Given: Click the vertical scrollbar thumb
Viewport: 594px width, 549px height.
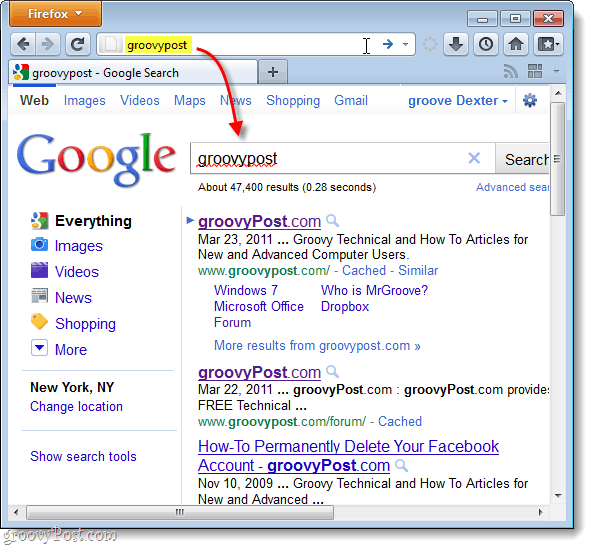Looking at the screenshot, I should click(x=558, y=159).
